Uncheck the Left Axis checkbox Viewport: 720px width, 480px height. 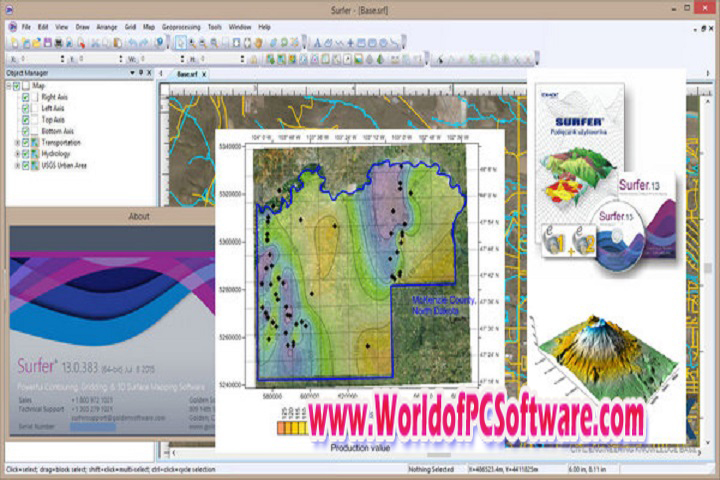tap(26, 108)
